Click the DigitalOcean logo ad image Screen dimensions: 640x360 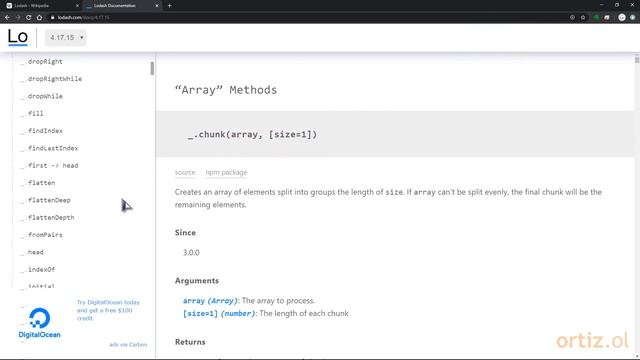click(x=39, y=323)
